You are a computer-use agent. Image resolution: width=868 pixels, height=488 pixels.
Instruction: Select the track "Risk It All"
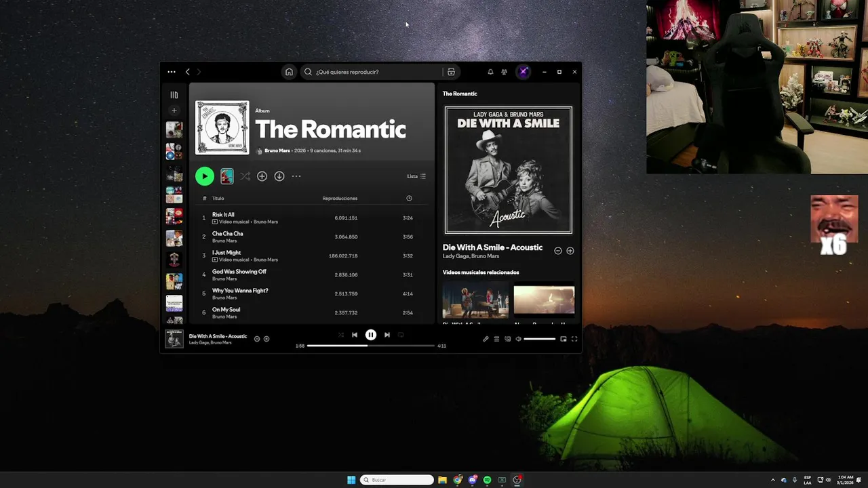coord(223,215)
